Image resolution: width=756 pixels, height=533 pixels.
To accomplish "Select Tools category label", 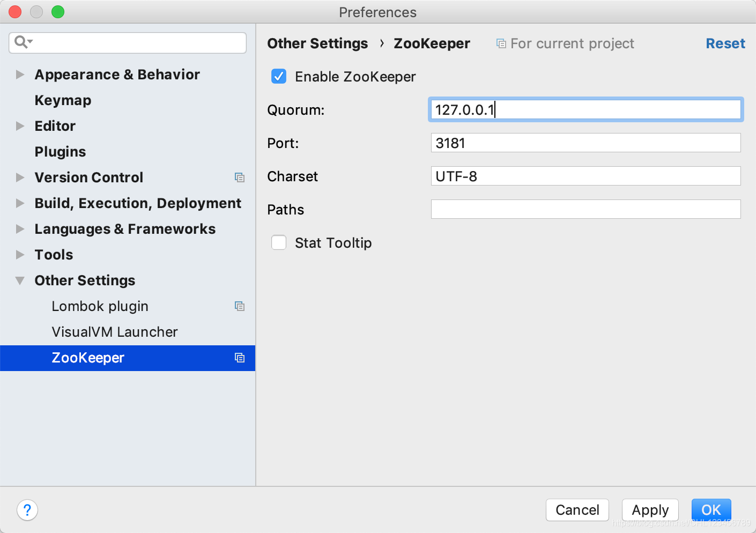I will point(54,255).
